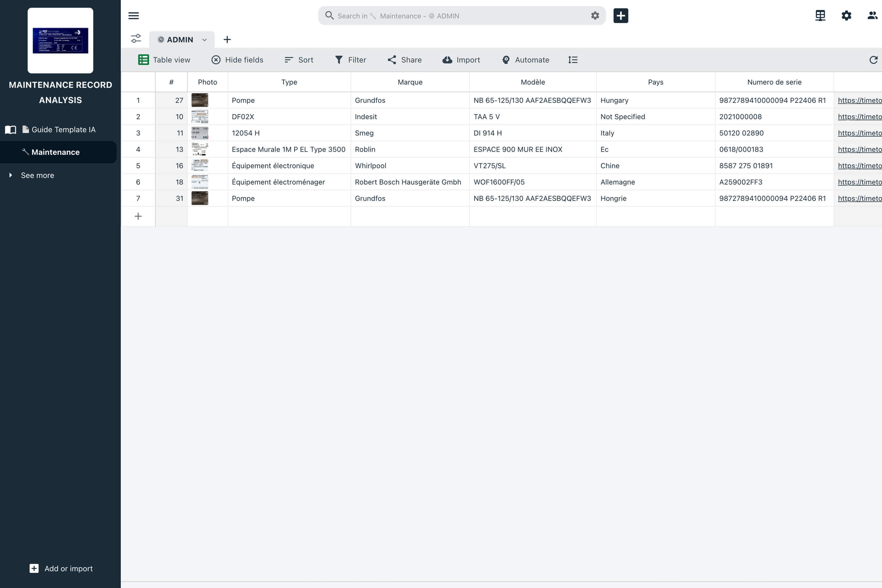Click the dark plus add-record button
The height and width of the screenshot is (588, 882).
click(621, 16)
